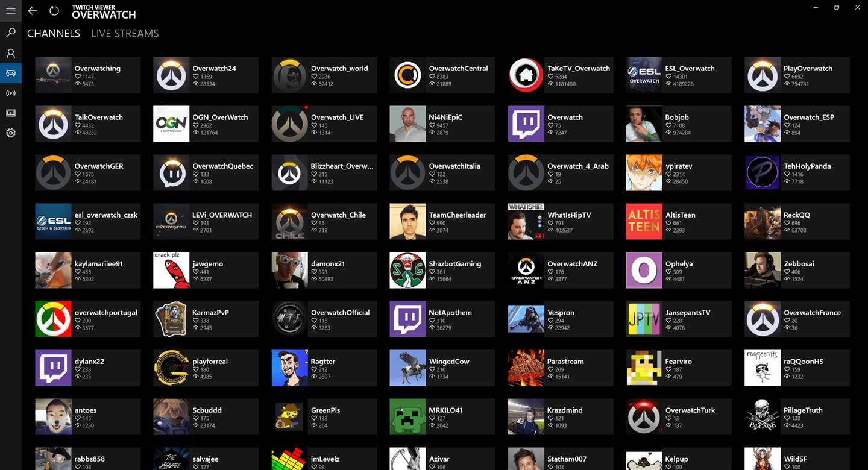The height and width of the screenshot is (470, 868).
Task: Select the KarmazPvP channel name
Action: (x=211, y=313)
